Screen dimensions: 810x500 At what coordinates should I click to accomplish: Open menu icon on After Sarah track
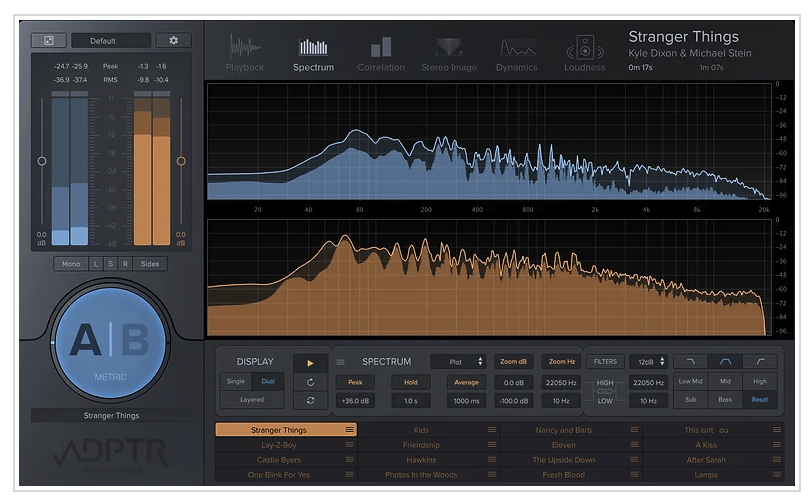coord(777,460)
